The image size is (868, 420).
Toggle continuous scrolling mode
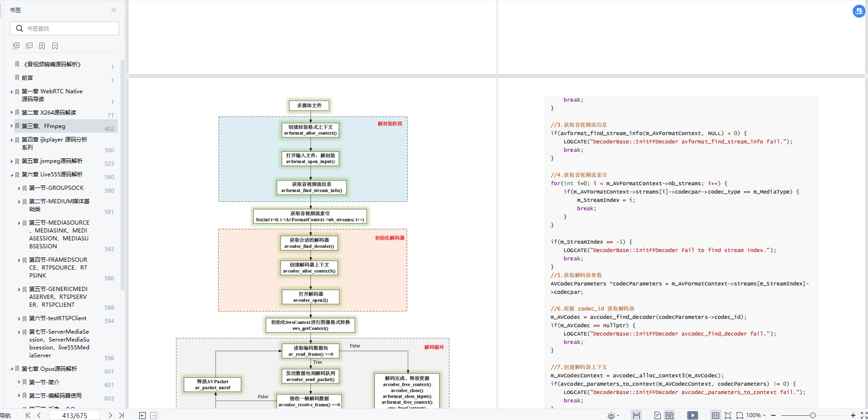tap(637, 415)
